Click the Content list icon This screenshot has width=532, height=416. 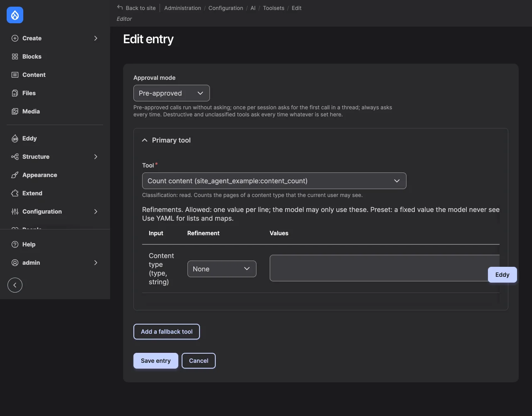[15, 75]
